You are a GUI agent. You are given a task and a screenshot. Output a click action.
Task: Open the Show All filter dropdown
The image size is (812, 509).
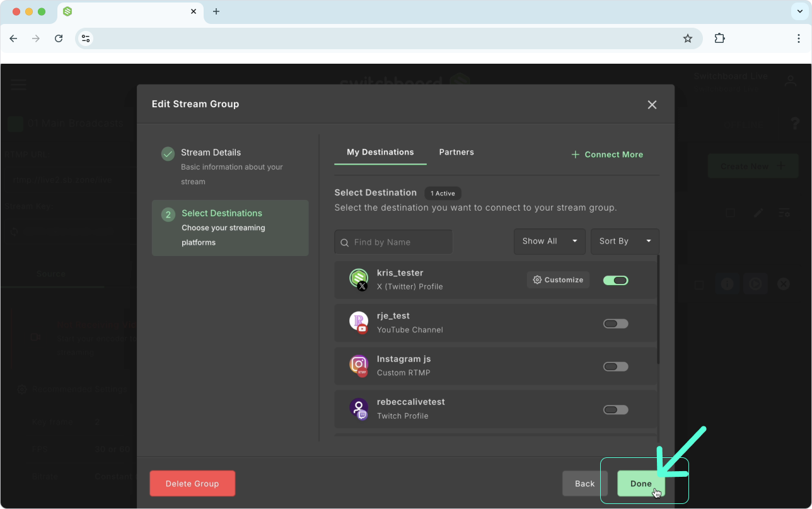tap(550, 242)
